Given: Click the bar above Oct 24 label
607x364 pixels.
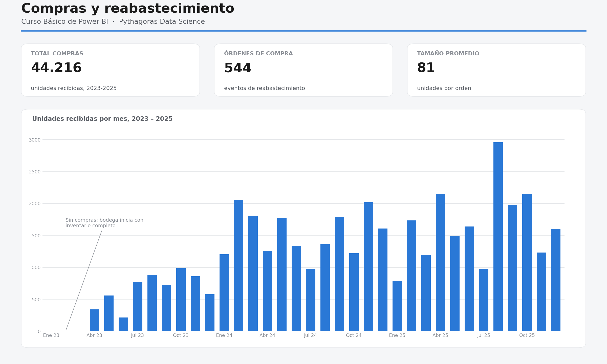Looking at the screenshot, I should coord(354,292).
